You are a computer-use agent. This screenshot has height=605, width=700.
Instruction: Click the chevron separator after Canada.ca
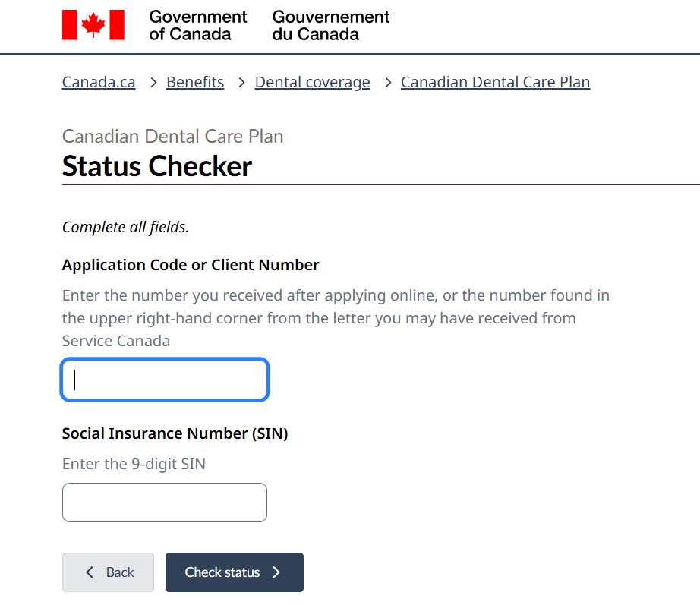tap(153, 83)
